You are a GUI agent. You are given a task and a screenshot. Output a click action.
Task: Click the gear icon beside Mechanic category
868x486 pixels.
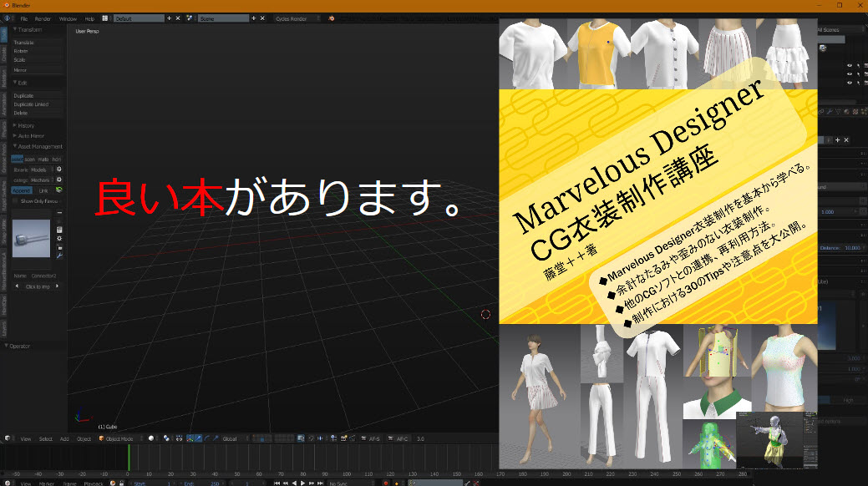coord(59,180)
